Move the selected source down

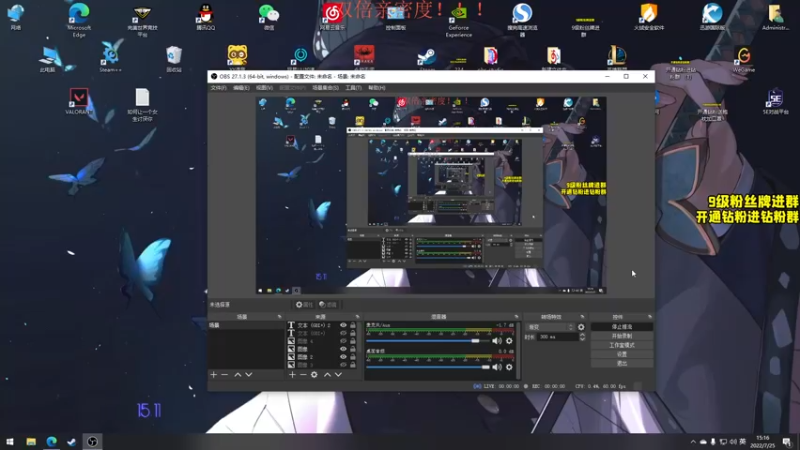(338, 374)
